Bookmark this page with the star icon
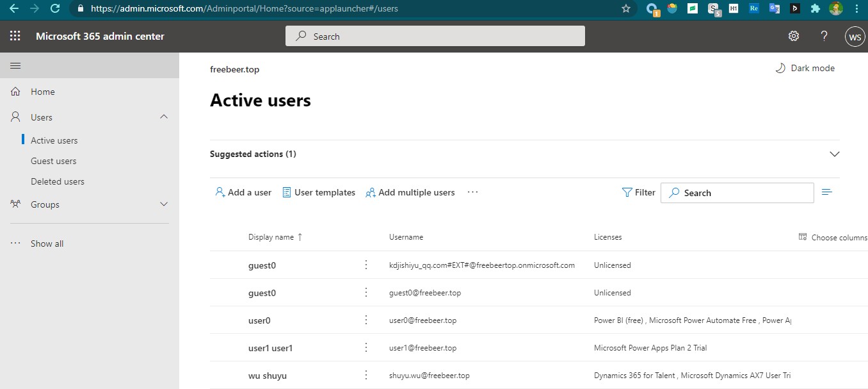 [626, 8]
